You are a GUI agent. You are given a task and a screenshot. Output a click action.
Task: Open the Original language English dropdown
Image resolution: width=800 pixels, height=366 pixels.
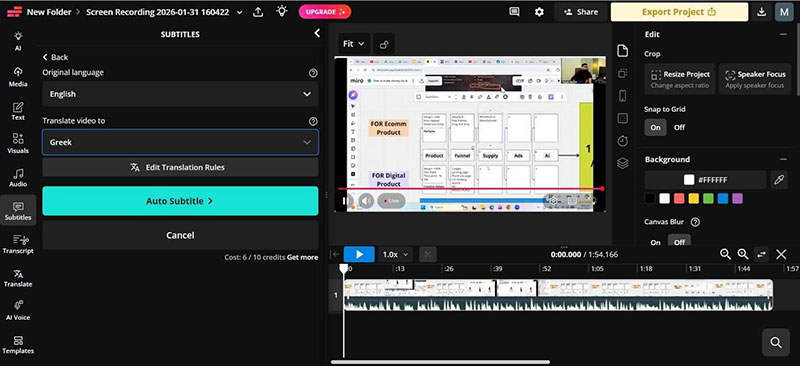point(180,94)
